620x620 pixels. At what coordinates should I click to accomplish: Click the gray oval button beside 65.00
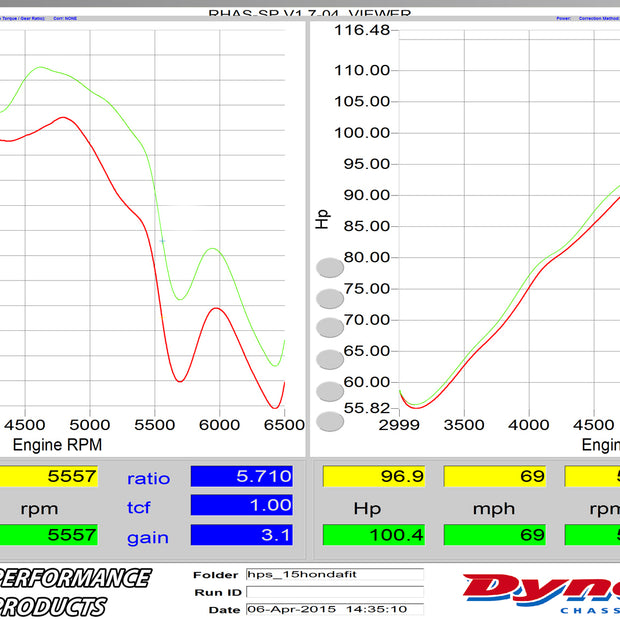click(x=330, y=359)
